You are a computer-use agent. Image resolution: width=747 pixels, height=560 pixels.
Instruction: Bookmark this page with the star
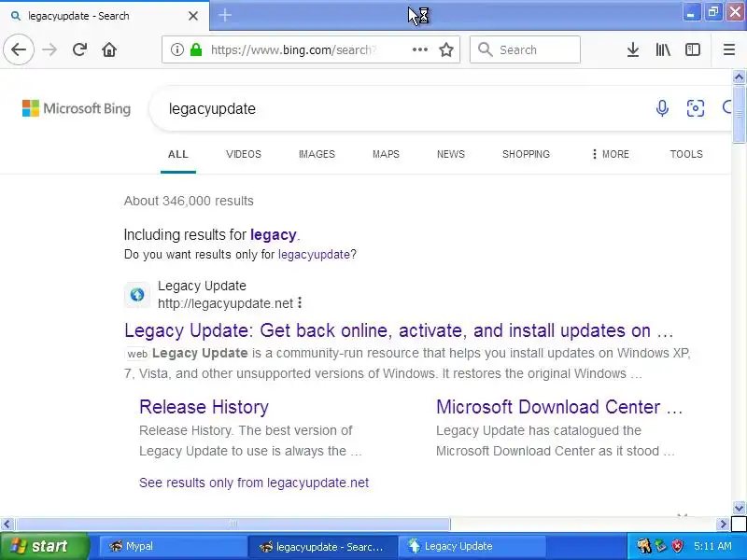pyautogui.click(x=446, y=49)
